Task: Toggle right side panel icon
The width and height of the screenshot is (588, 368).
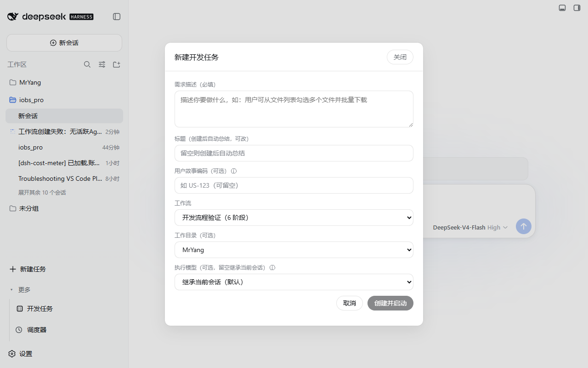Action: coord(577,8)
